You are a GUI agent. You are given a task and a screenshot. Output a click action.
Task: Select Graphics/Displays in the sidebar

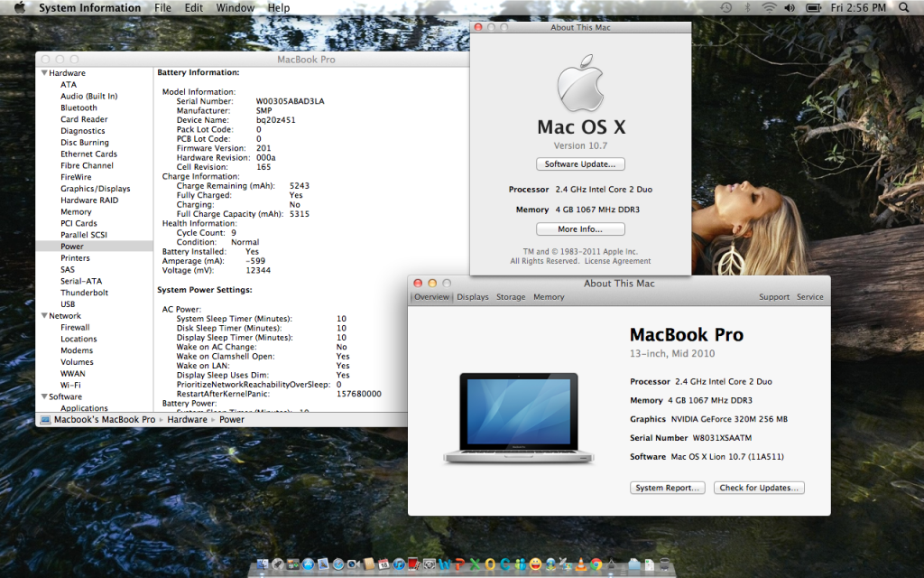click(96, 189)
